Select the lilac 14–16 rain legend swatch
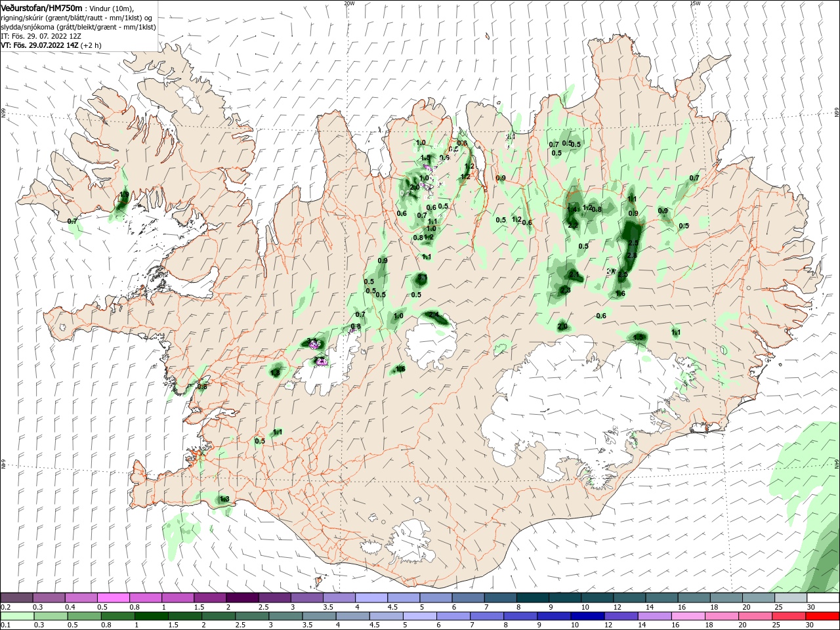The height and width of the screenshot is (630, 840). click(655, 616)
